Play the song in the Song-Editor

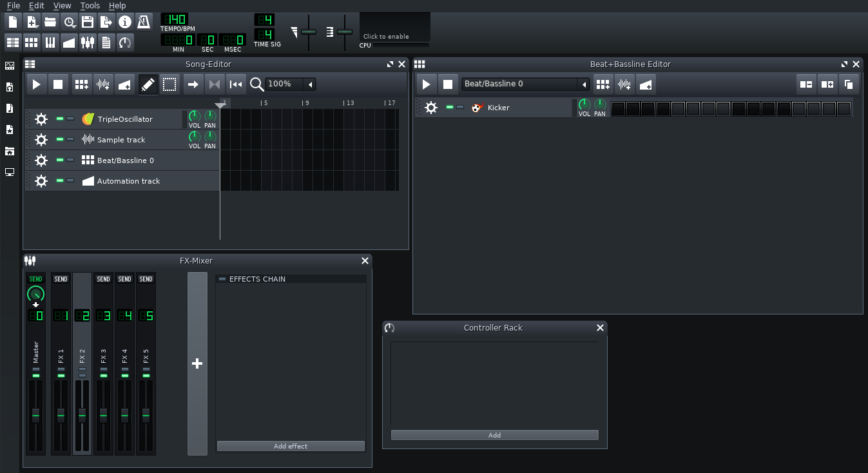coord(37,84)
